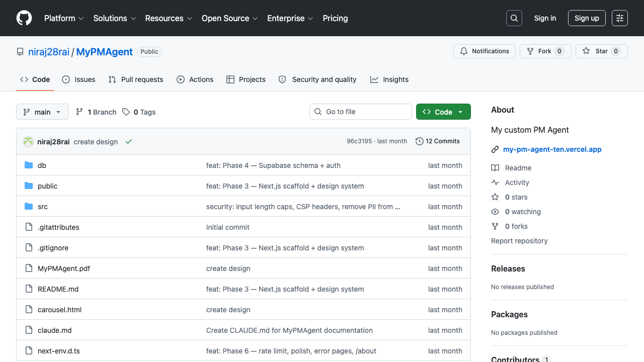Fork the repository with Fork button
The width and height of the screenshot is (644, 362).
pyautogui.click(x=545, y=51)
